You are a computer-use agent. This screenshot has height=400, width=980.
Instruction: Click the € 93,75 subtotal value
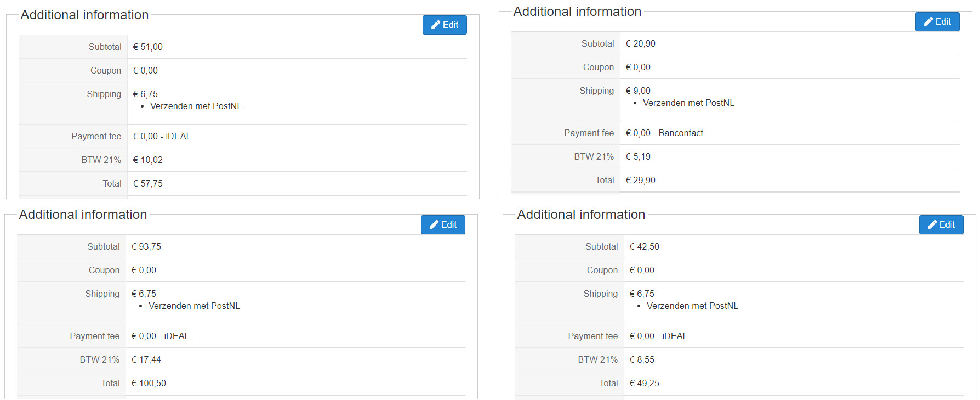146,246
